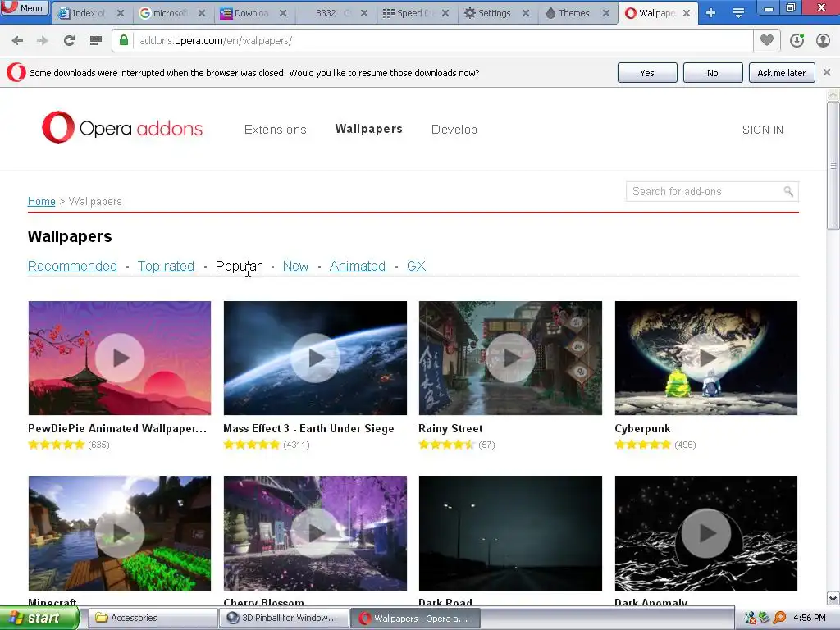Play the PewDiePie Animated Wallpaper preview
The image size is (840, 630).
point(120,358)
